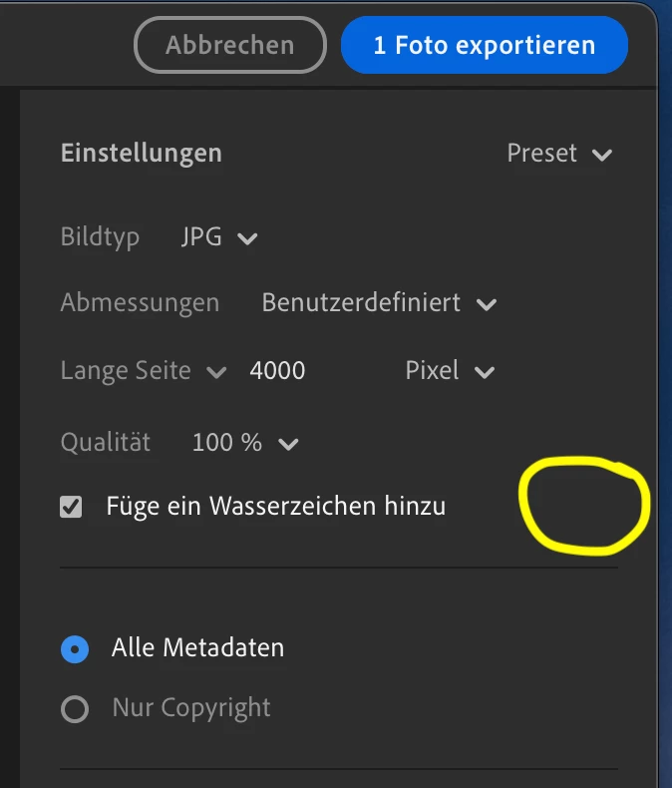Select the Alle Metadaten radio button

(75, 649)
